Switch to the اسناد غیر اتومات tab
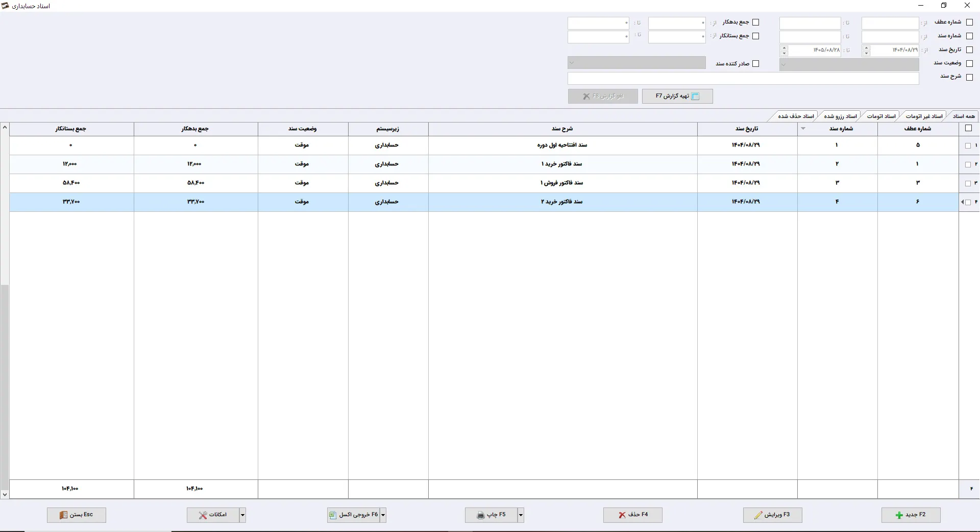 pos(924,116)
